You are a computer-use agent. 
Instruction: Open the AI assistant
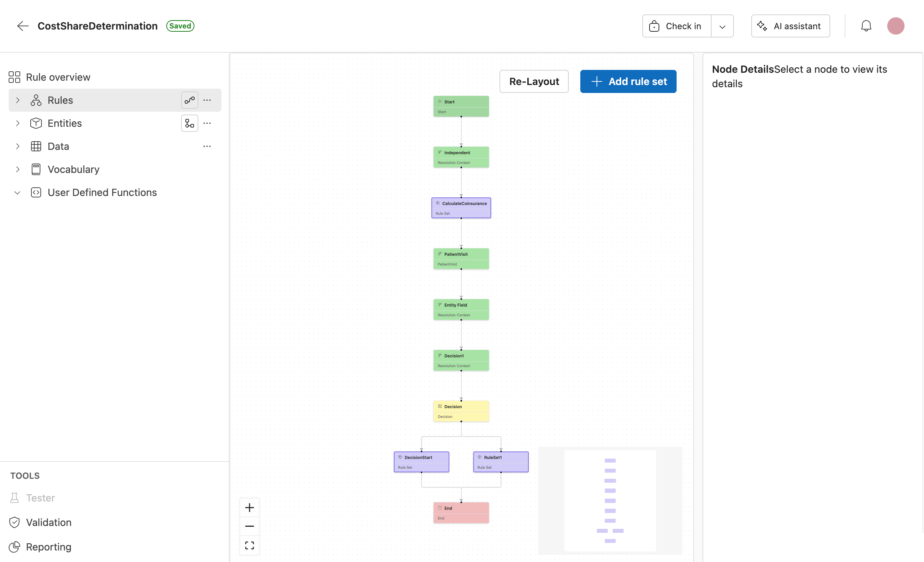pyautogui.click(x=790, y=26)
